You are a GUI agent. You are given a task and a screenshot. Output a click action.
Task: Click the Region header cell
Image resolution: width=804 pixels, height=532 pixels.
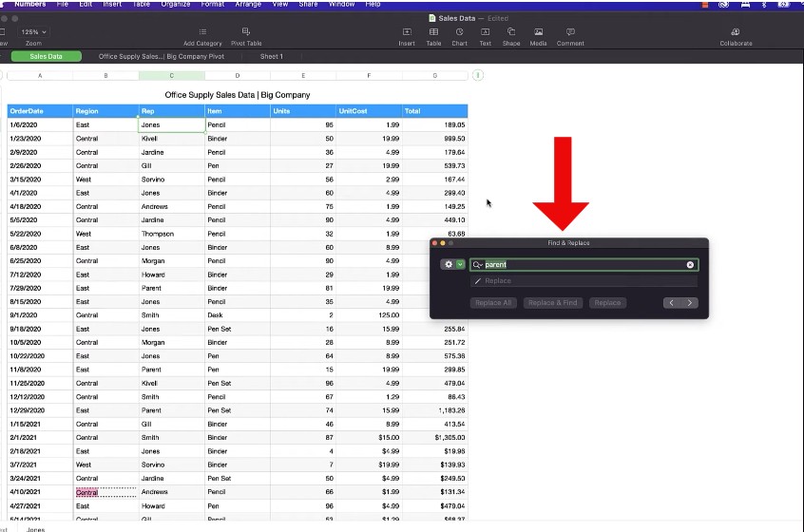(105, 111)
